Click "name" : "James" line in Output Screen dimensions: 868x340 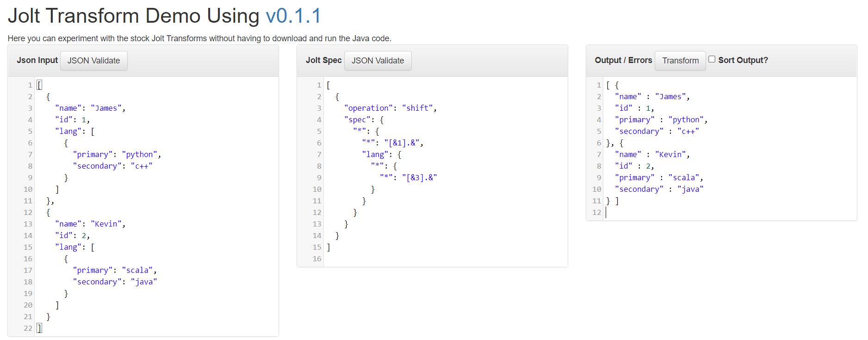[x=652, y=96]
